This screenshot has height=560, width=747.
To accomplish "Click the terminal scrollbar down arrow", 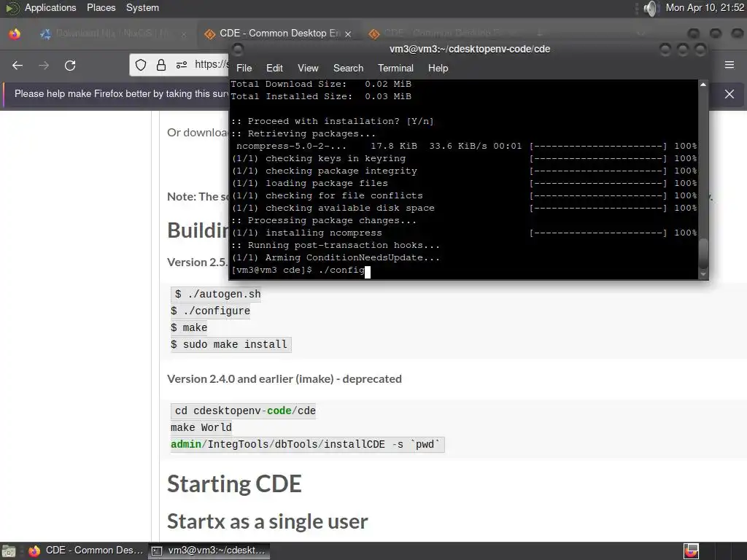I will click(703, 274).
